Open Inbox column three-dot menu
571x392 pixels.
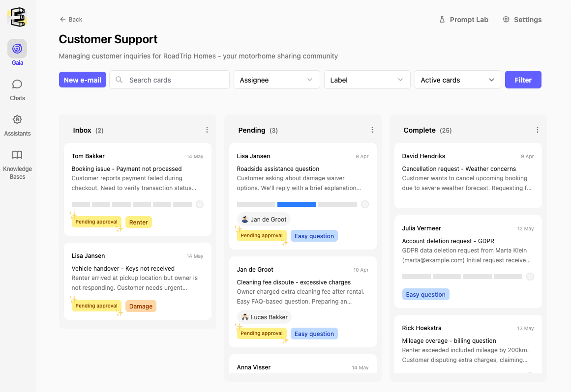click(207, 130)
